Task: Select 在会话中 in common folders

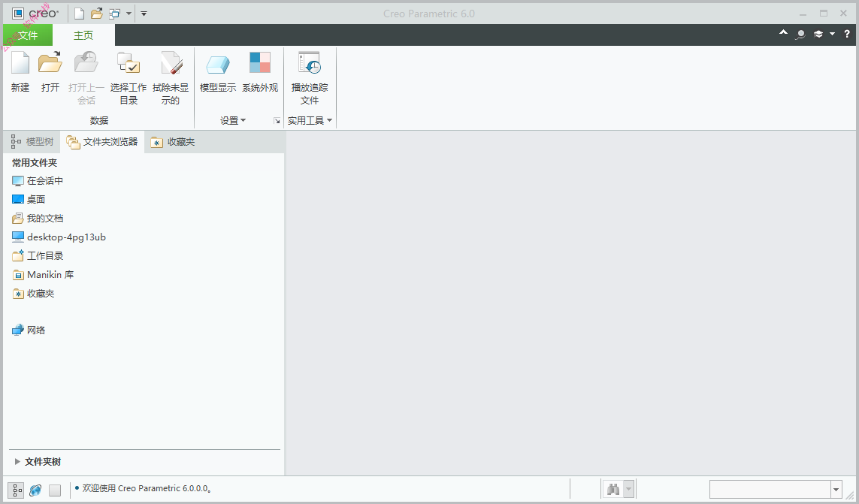Action: (x=38, y=181)
